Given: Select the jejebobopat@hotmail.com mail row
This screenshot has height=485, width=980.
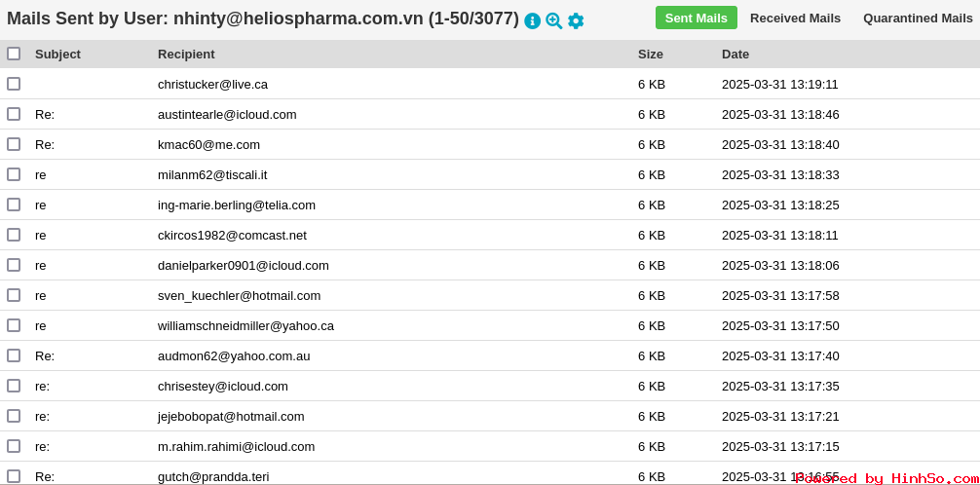Looking at the screenshot, I should (x=490, y=416).
